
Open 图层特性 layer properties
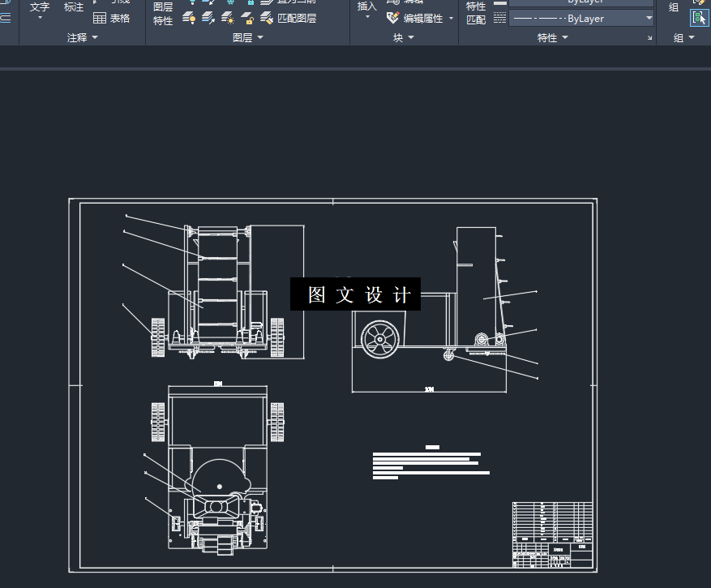(163, 14)
